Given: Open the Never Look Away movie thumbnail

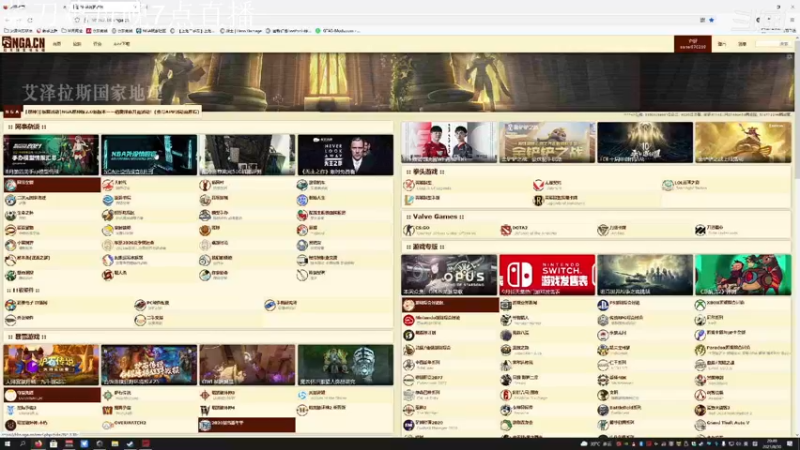Looking at the screenshot, I should 345,155.
